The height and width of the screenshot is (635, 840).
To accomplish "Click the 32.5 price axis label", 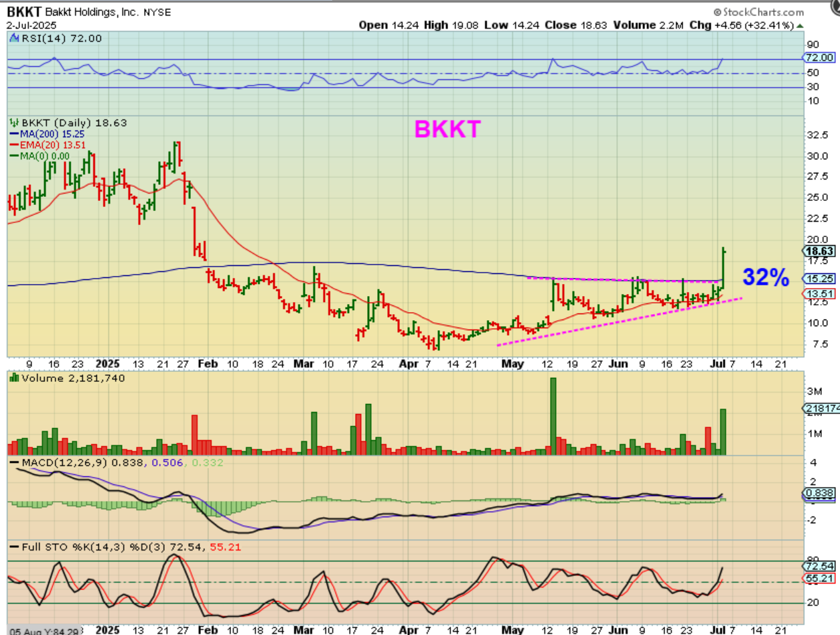I will point(819,135).
